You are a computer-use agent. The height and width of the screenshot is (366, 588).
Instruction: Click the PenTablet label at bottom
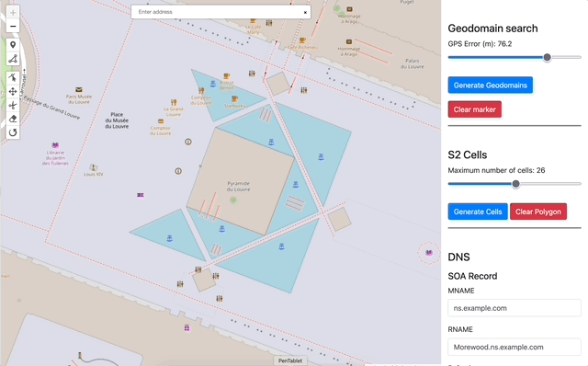(290, 360)
